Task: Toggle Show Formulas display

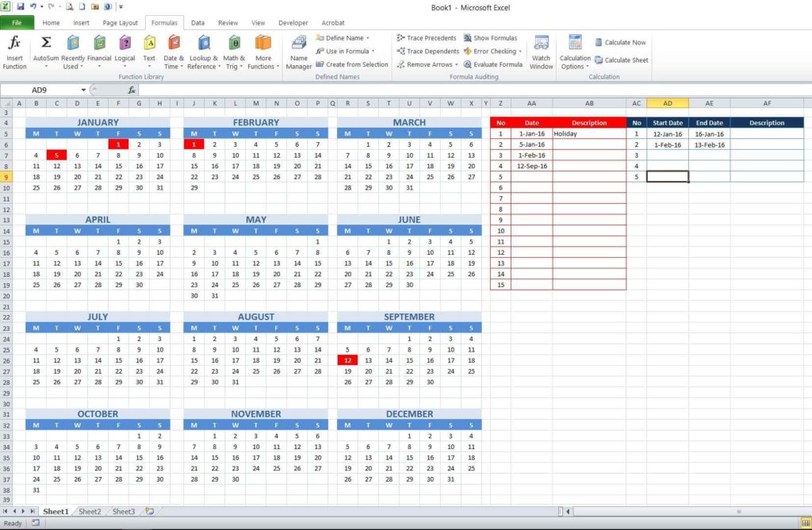Action: (492, 37)
